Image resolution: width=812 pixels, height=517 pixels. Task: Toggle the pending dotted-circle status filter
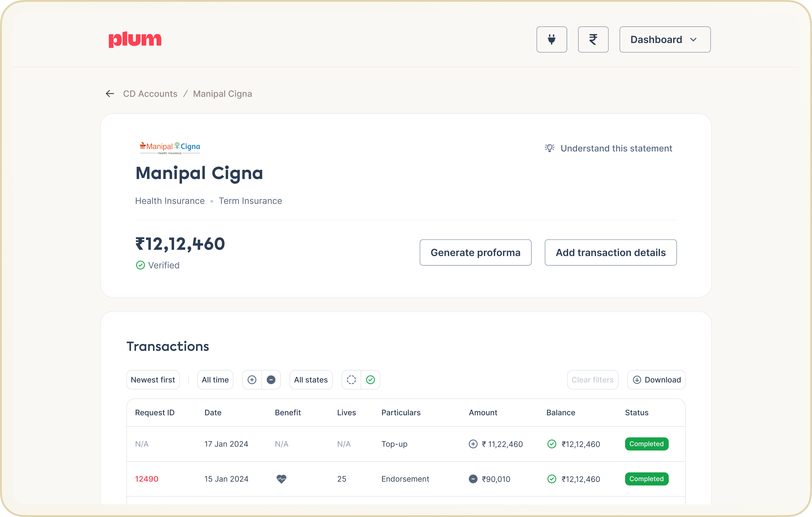point(351,380)
